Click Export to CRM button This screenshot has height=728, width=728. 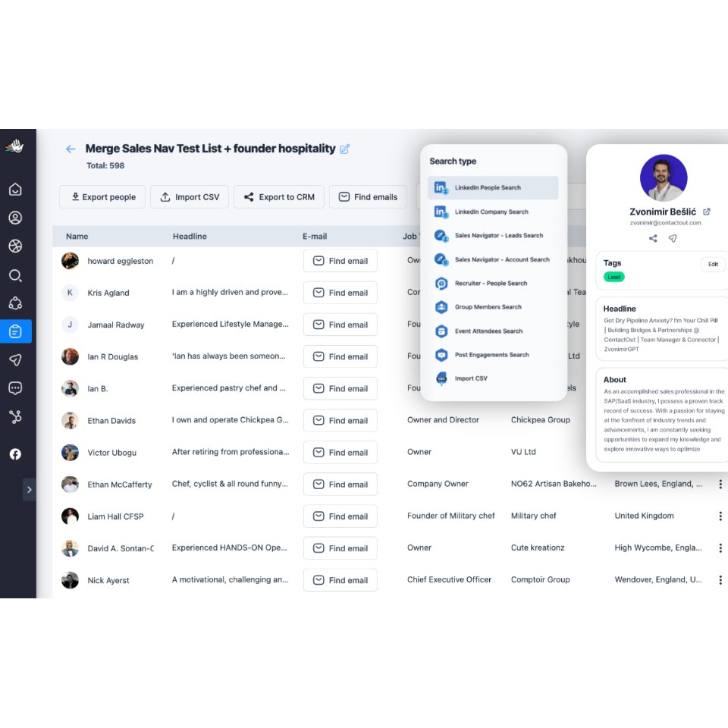[279, 197]
